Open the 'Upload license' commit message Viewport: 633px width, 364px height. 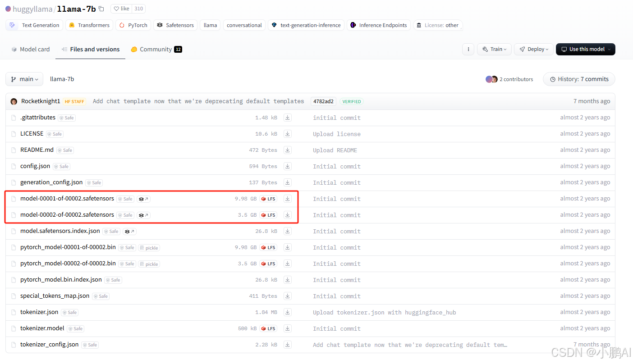[x=337, y=134]
